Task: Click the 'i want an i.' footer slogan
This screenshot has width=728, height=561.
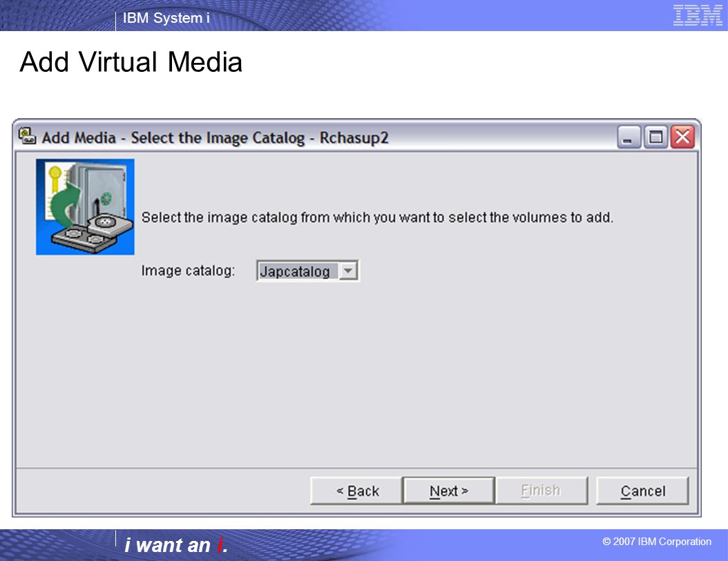Action: 176,544
